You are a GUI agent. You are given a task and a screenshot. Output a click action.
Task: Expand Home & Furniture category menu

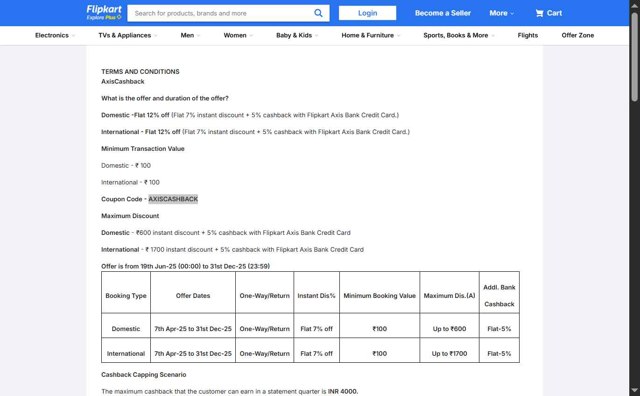(371, 36)
